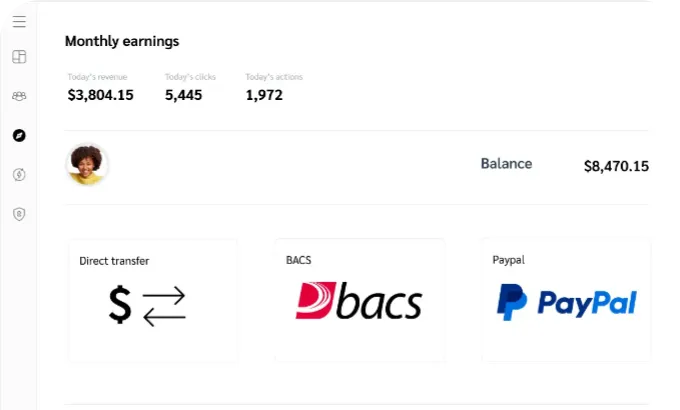Open the users group sidebar icon
Image resolution: width=680 pixels, height=410 pixels.
[19, 96]
